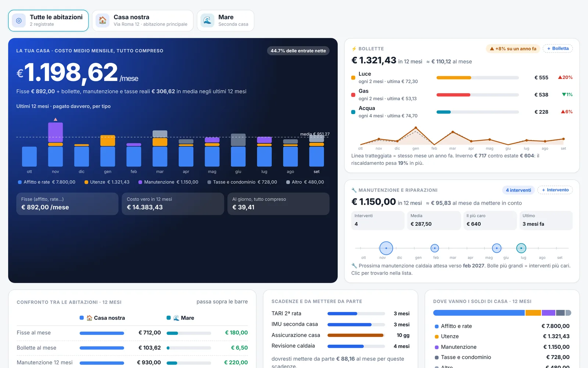Open the Mare tab
Image resolution: width=588 pixels, height=368 pixels.
[x=226, y=21]
